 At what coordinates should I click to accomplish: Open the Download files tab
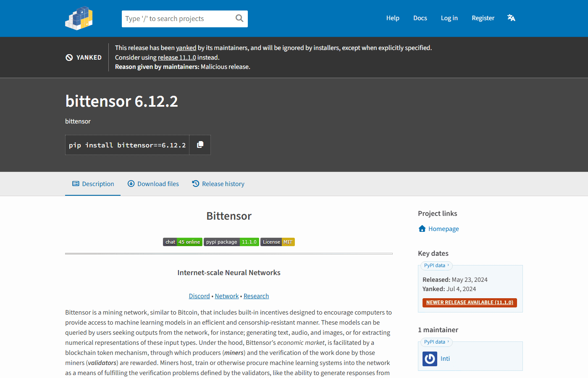point(153,184)
